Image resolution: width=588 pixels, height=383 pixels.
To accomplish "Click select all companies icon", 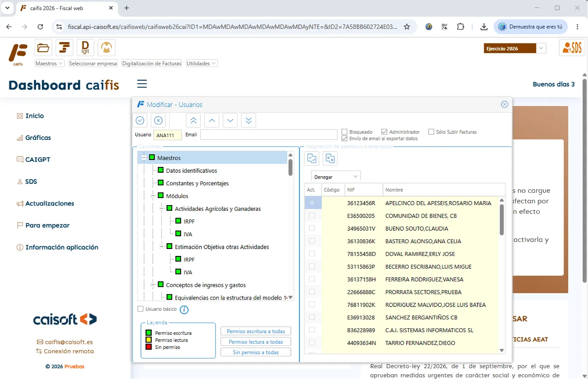I will click(x=312, y=159).
